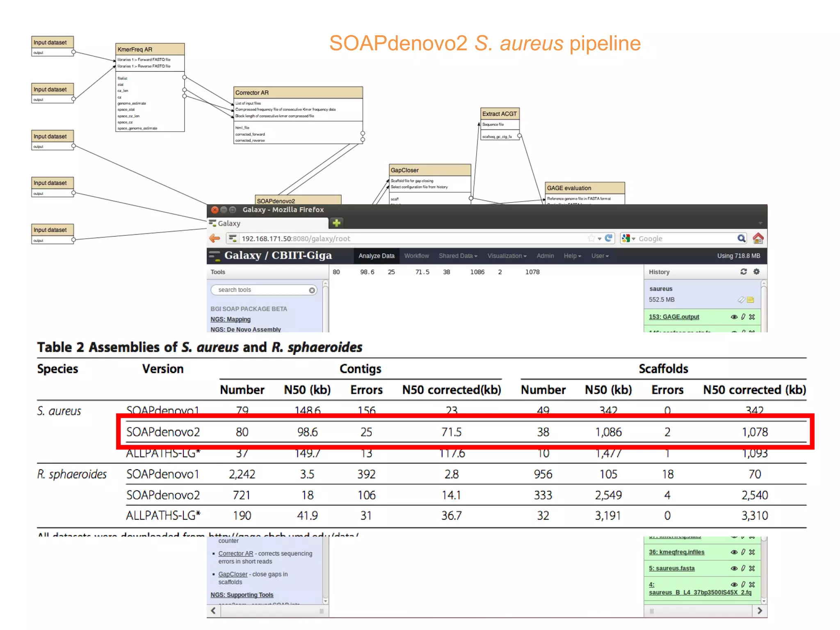
Task: Collapse the history panel with right chevron
Action: click(760, 611)
